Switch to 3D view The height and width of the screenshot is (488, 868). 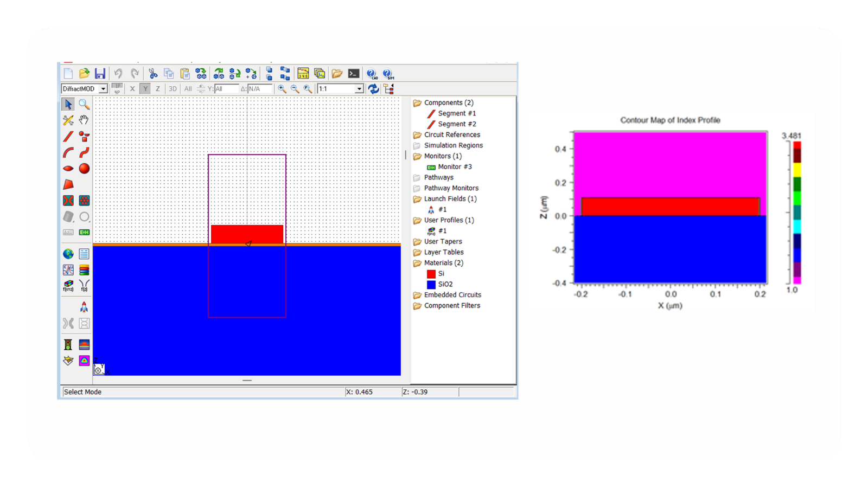tap(173, 89)
